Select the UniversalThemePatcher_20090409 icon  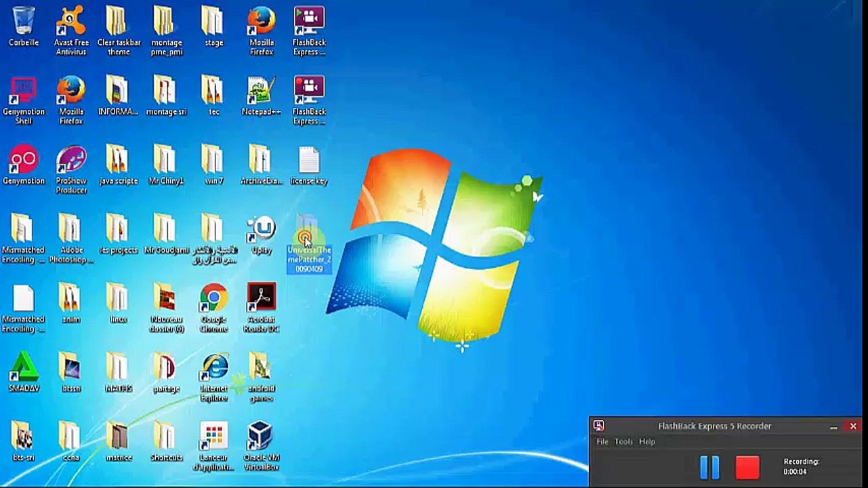(x=309, y=244)
